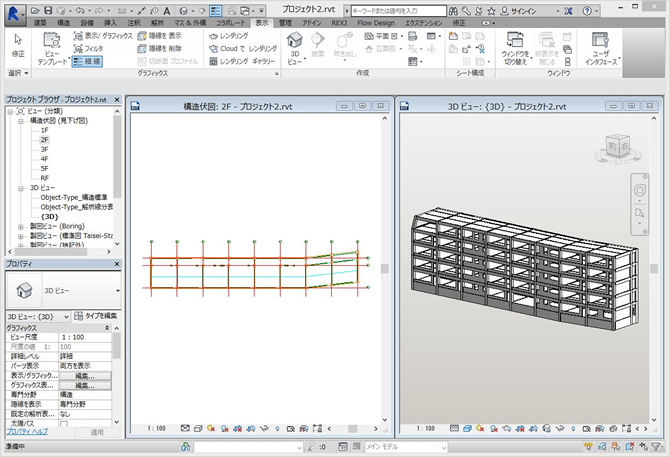Click the Undo arrow in quick access toolbar
The height and width of the screenshot is (457, 670).
[79, 11]
